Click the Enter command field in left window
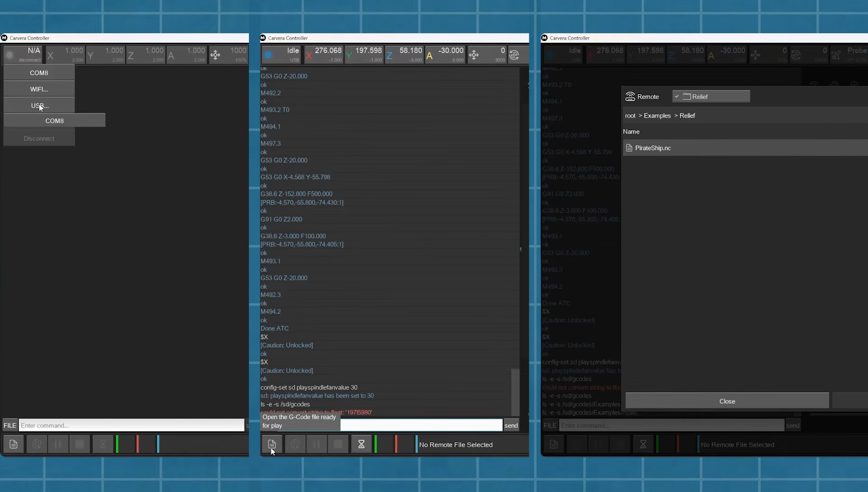Screen dimensions: 868x492 [x=131, y=425]
